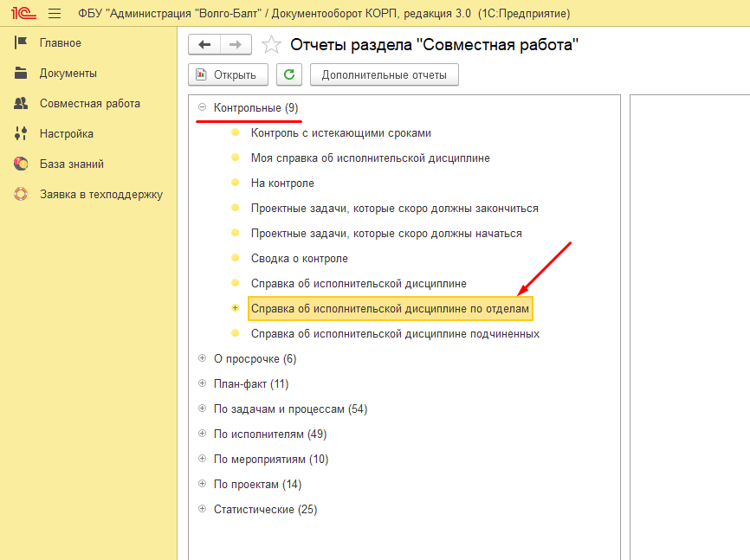Expand the Статистические (25) group
The image size is (750, 560).
(x=202, y=509)
